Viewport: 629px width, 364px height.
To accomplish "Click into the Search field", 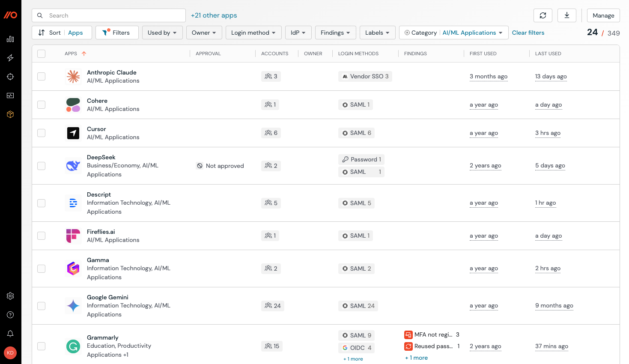I will (x=109, y=15).
